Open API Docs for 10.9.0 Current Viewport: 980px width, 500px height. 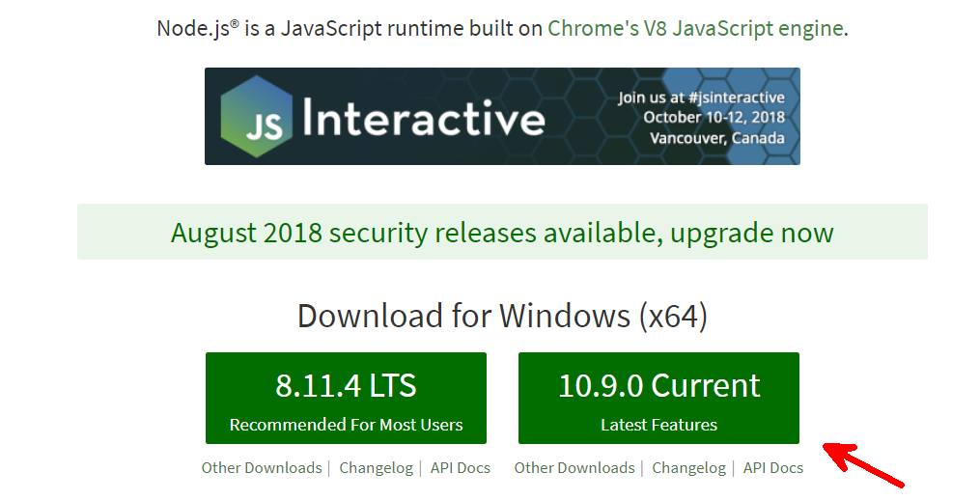click(773, 467)
